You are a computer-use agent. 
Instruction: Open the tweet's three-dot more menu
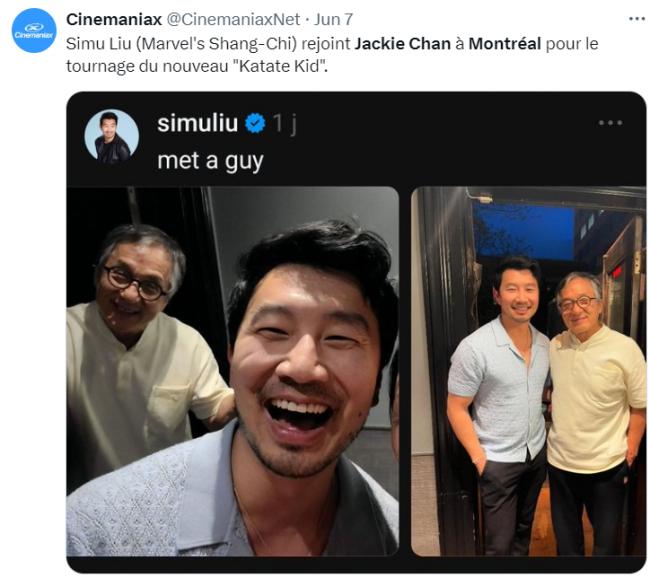pyautogui.click(x=637, y=19)
